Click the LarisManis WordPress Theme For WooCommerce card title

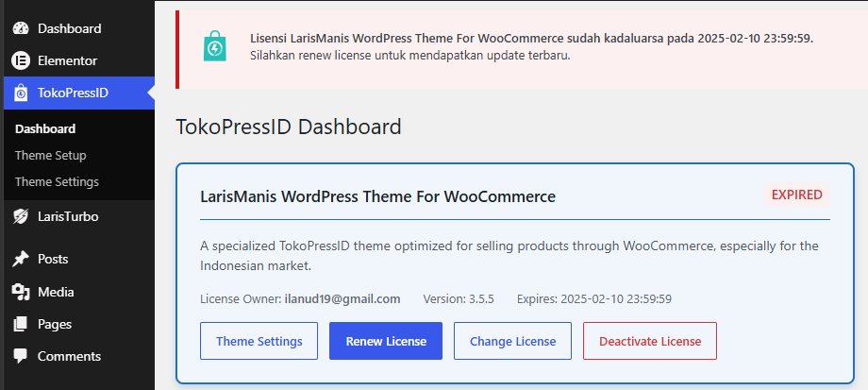click(377, 196)
